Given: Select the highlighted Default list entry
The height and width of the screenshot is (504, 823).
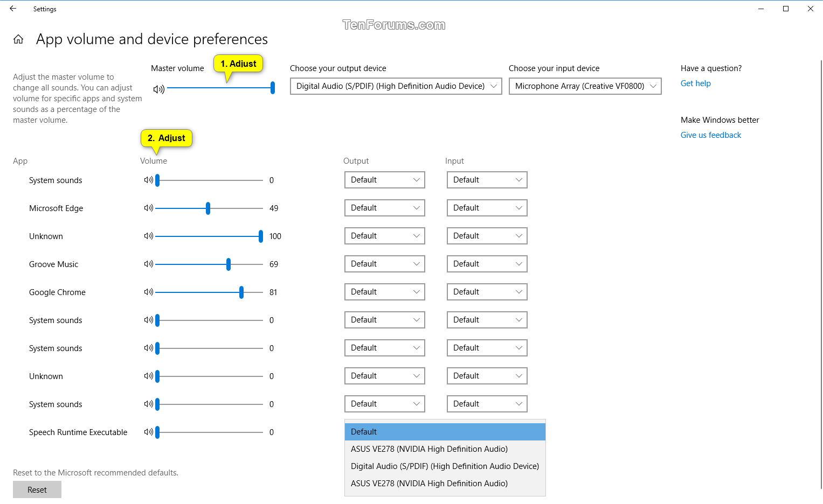Looking at the screenshot, I should (444, 431).
